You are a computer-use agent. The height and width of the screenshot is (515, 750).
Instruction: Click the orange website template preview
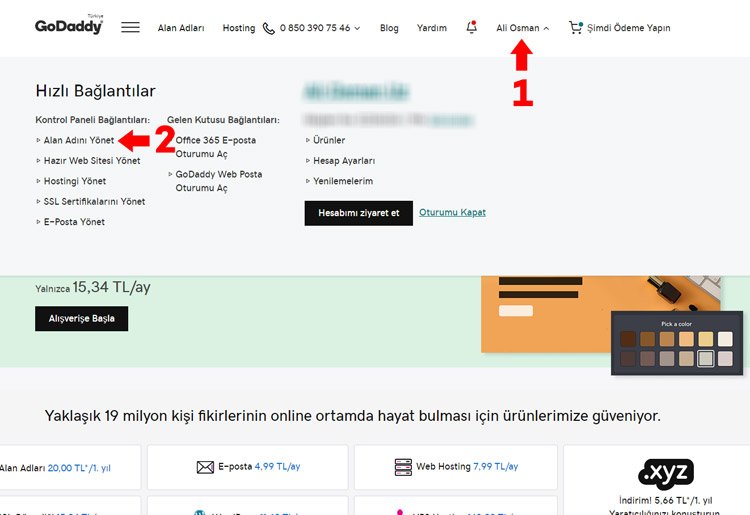[x=545, y=314]
